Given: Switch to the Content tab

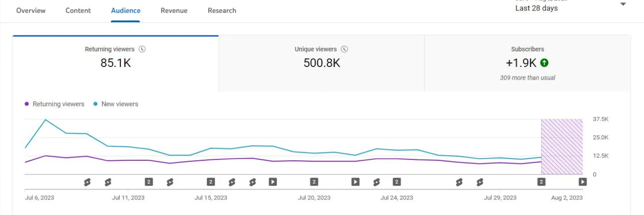Looking at the screenshot, I should [78, 10].
